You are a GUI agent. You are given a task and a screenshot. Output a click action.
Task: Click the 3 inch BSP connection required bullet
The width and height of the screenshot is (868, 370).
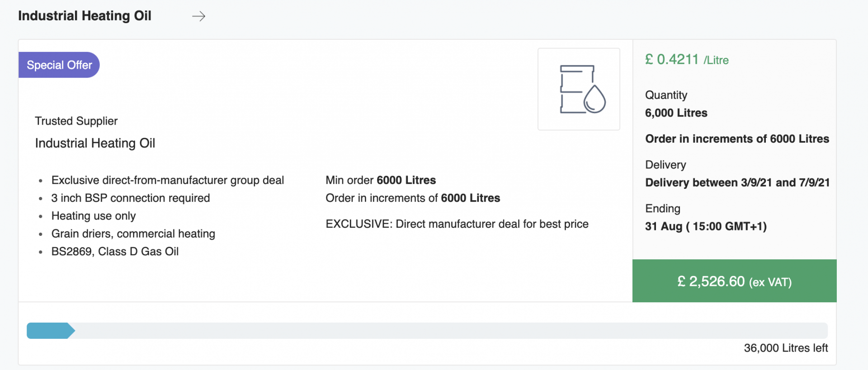131,198
